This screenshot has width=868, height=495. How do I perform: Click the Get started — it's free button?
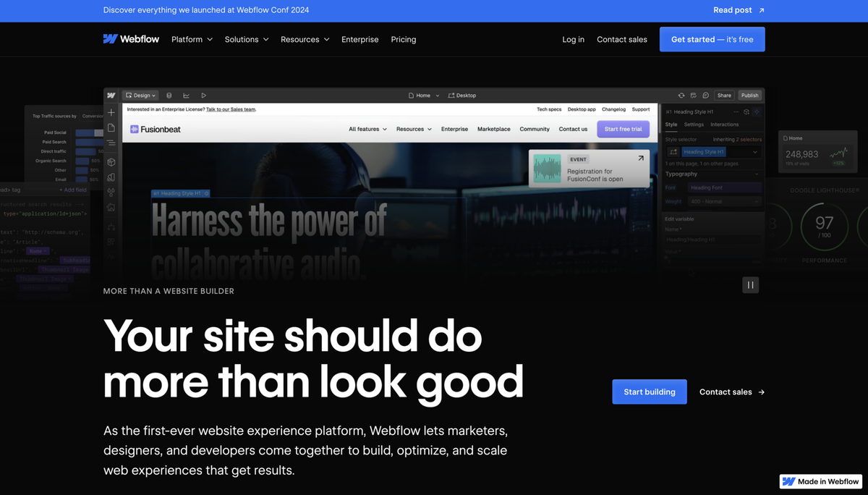tap(712, 39)
